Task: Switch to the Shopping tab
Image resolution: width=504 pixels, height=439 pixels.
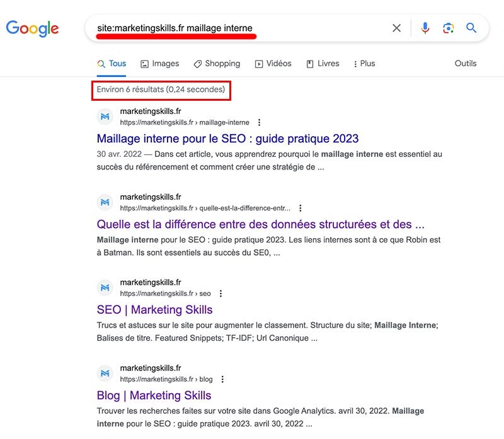Action: (217, 64)
